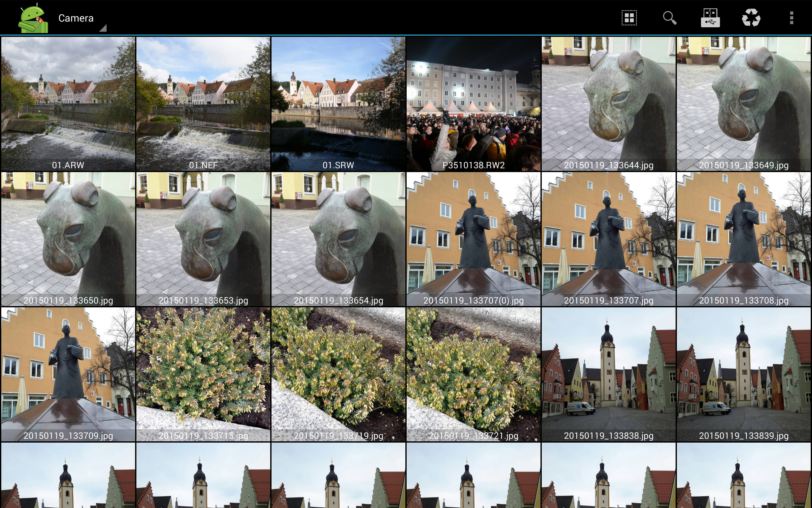Viewport: 812px width, 508px height.
Task: Open the 01.ARW thumbnail
Action: click(x=68, y=104)
